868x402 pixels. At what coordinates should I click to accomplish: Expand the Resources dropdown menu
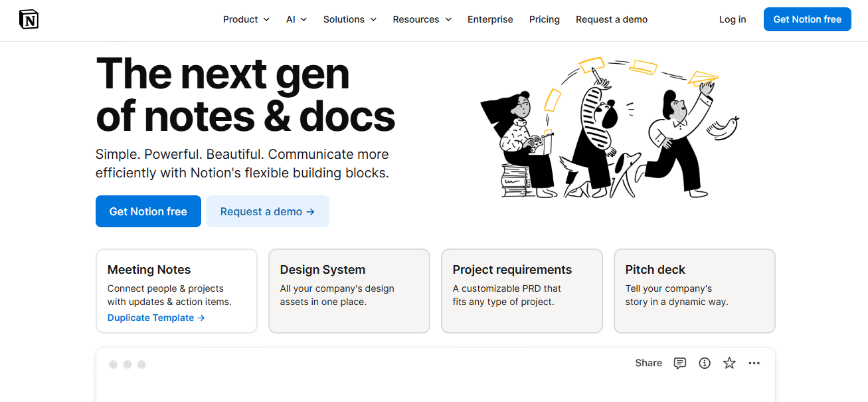click(x=422, y=19)
